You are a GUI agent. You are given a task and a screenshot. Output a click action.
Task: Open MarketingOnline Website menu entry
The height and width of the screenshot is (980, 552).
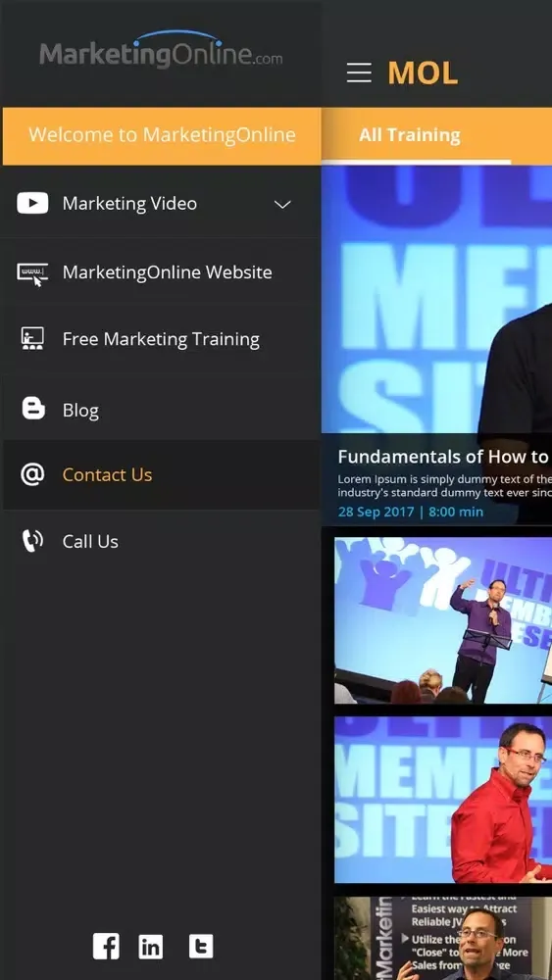[x=162, y=272]
